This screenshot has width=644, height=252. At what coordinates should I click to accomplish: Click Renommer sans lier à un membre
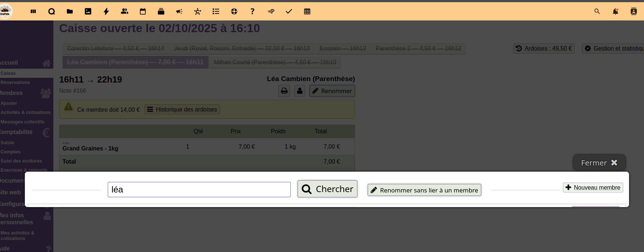click(x=424, y=190)
